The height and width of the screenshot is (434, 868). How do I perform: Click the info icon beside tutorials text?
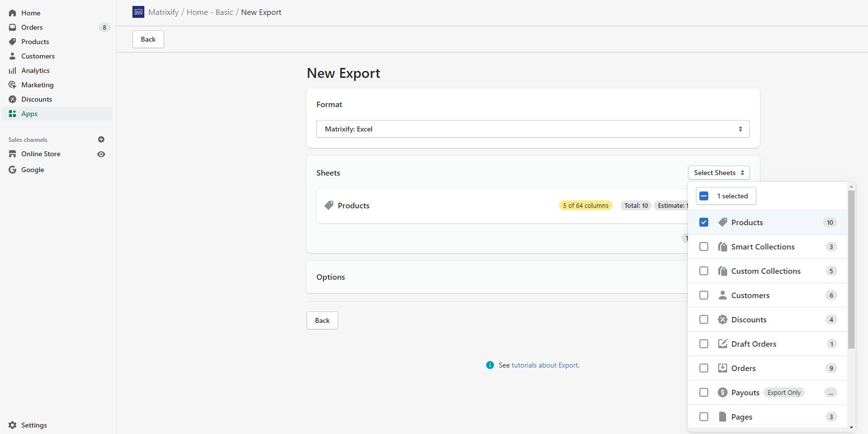point(490,365)
